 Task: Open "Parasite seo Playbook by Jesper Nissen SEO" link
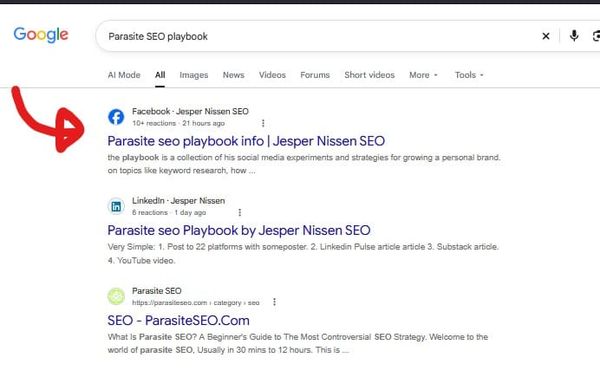[x=239, y=230]
